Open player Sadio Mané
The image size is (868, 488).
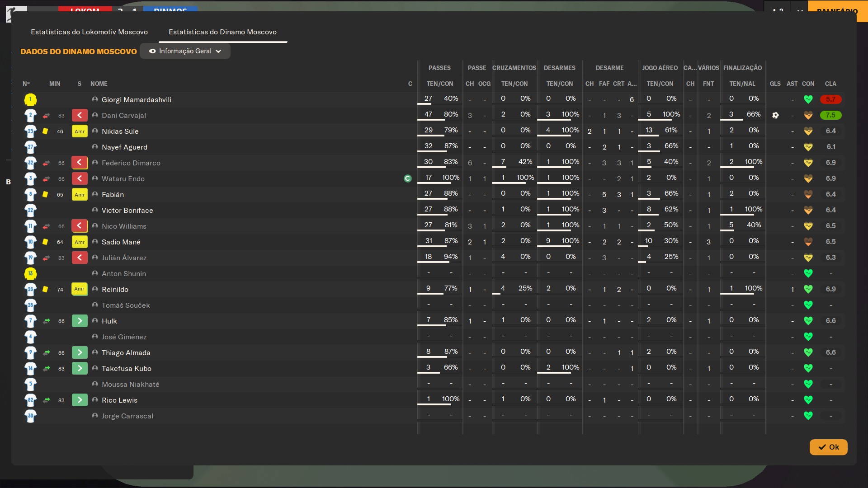[121, 242]
